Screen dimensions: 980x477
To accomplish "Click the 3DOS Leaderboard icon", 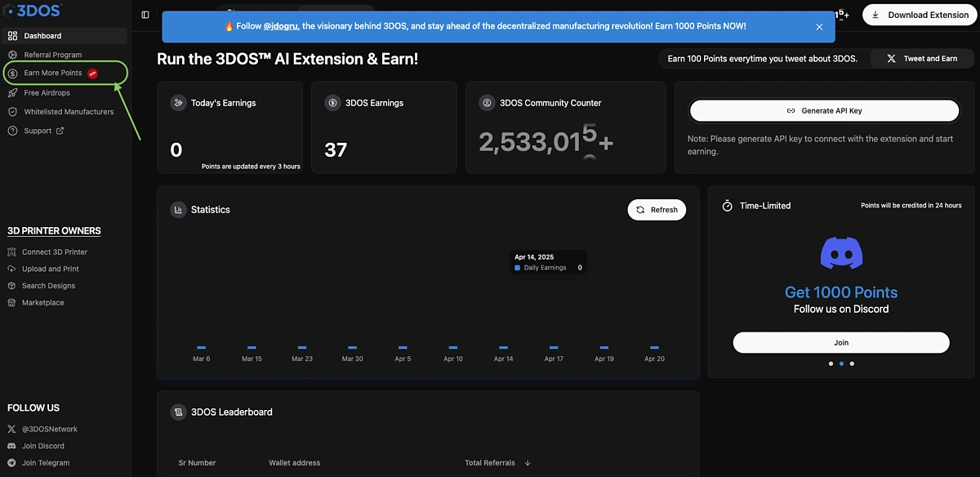I will coord(178,412).
